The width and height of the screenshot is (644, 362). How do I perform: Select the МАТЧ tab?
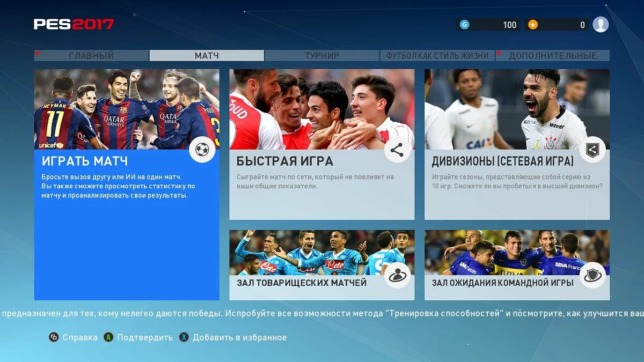207,56
